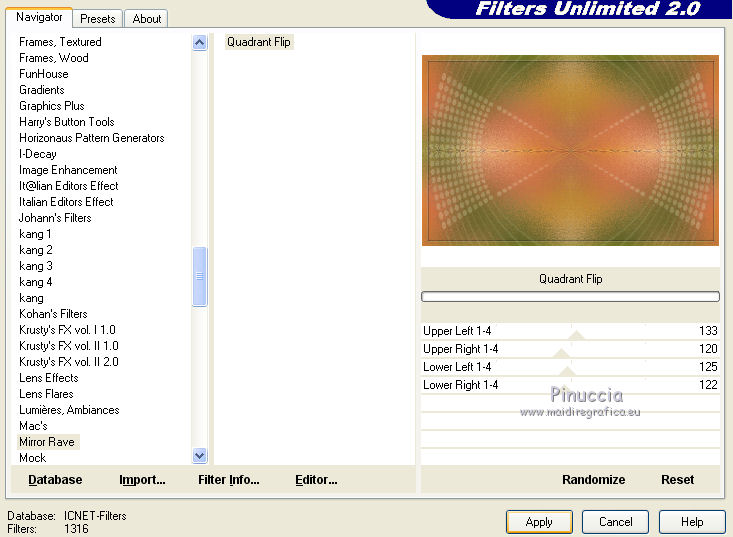
Task: Open Help
Action: pos(692,522)
